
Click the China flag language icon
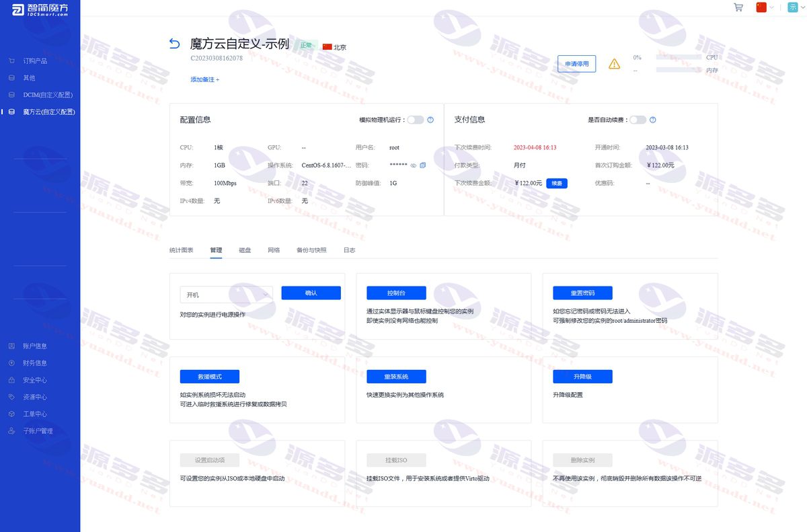click(x=761, y=7)
